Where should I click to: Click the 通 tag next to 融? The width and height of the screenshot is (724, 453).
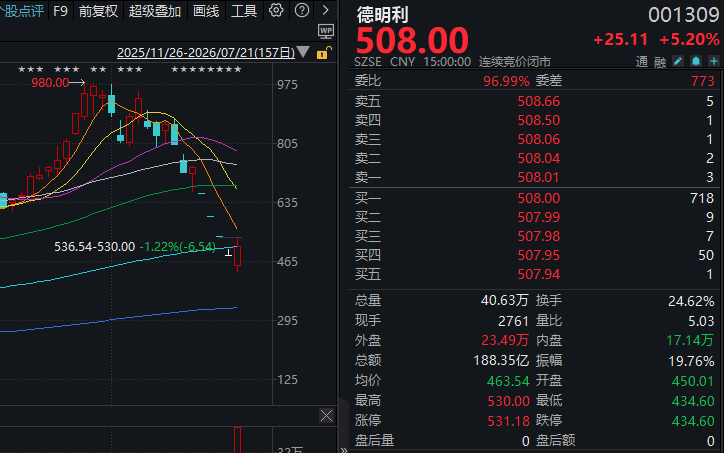(642, 62)
